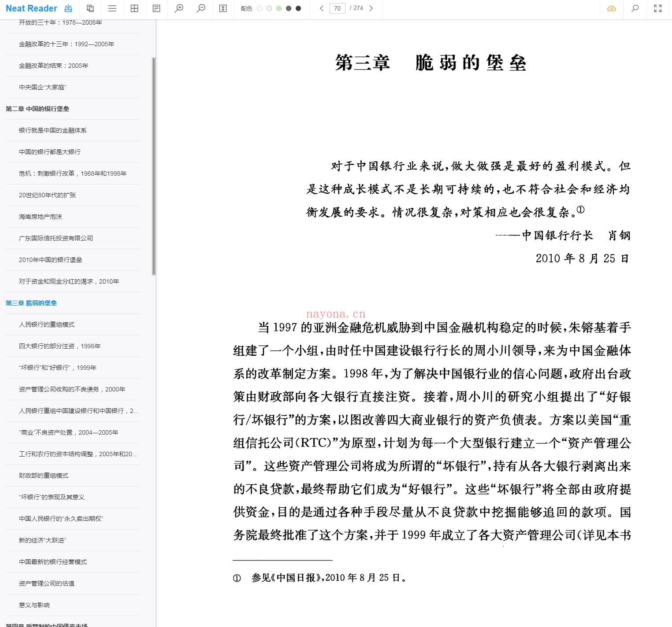
Task: Go to previous page with the left arrow
Action: coord(322,8)
